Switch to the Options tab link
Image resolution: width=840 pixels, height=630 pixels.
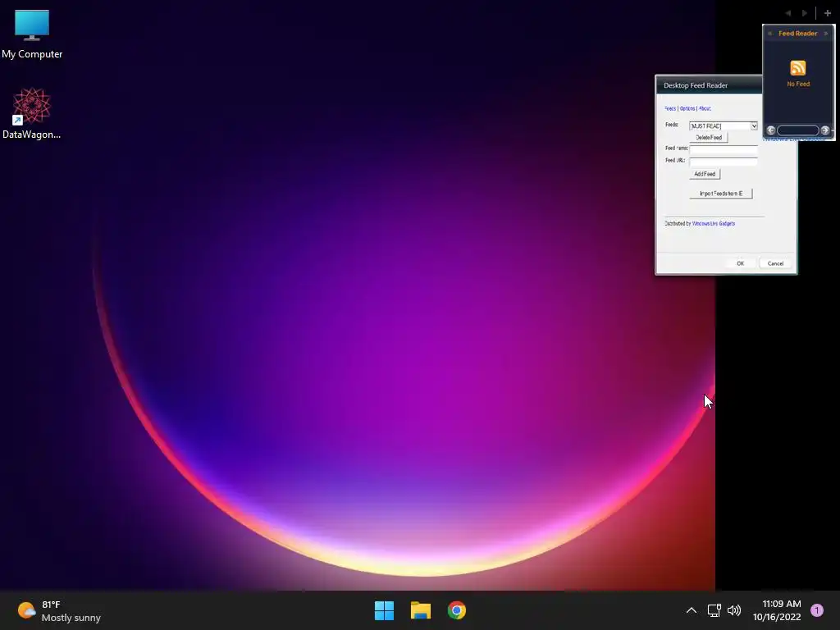[687, 108]
